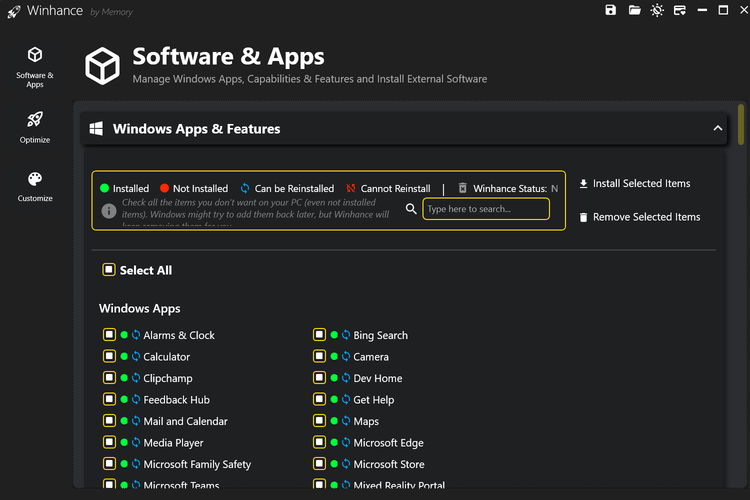
Task: Click the 'Software & Apps' page title
Action: pyautogui.click(x=228, y=56)
